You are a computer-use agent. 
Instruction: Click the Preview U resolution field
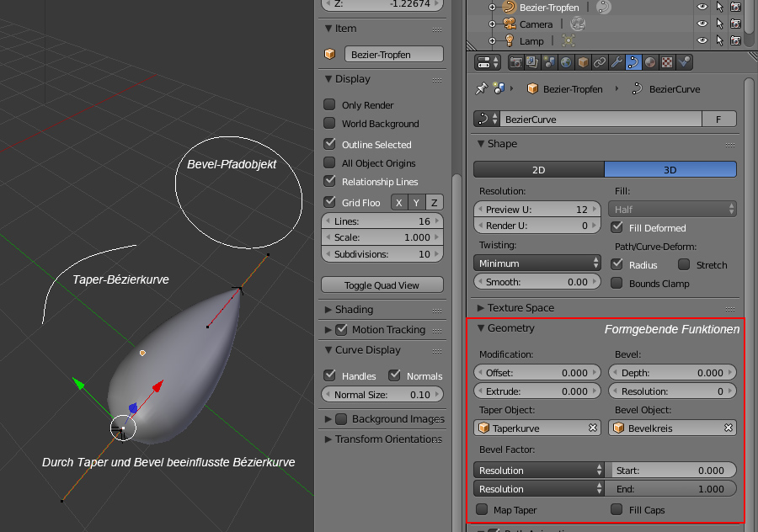click(536, 209)
